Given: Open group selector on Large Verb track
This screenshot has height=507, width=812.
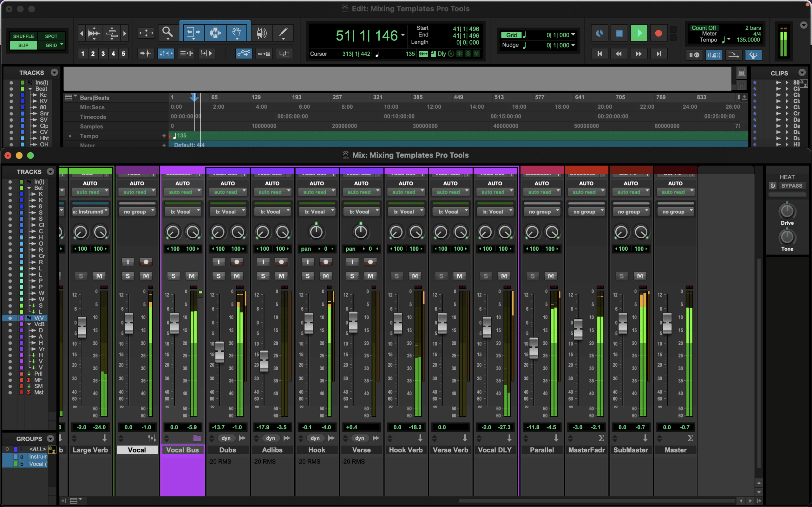Looking at the screenshot, I should pos(90,212).
